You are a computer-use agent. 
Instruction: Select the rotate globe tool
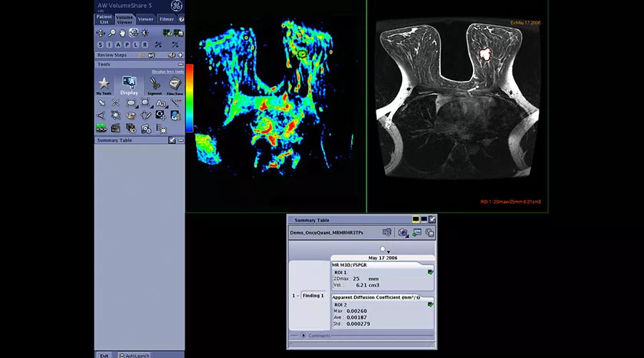click(x=134, y=32)
